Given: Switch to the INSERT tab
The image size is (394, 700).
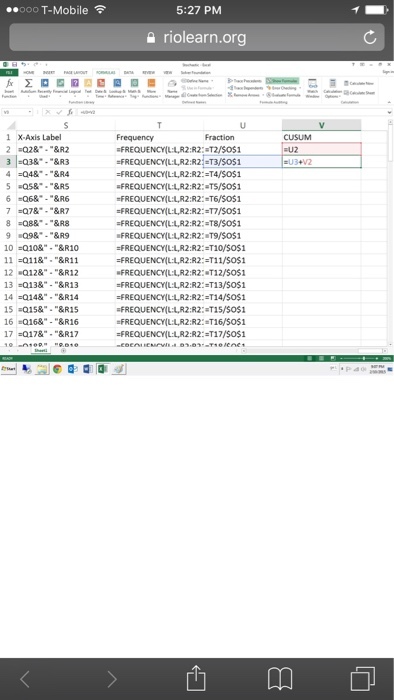Looking at the screenshot, I should click(x=49, y=72).
